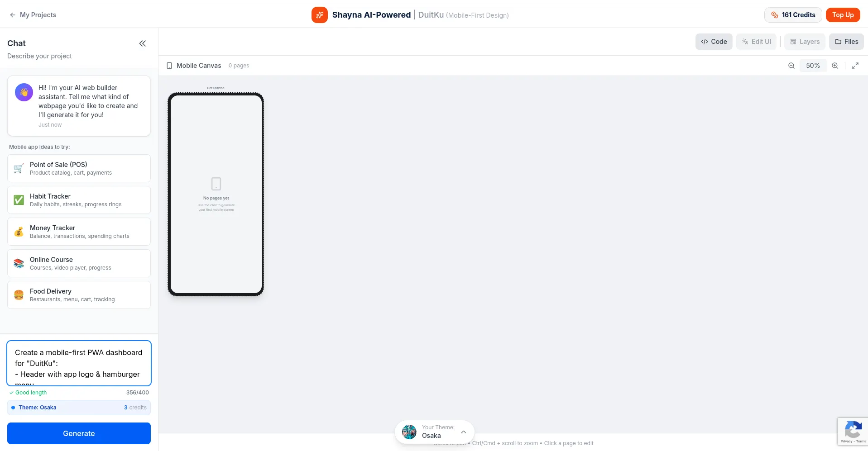This screenshot has height=451, width=868.
Task: Click into the project description text box
Action: [x=79, y=363]
